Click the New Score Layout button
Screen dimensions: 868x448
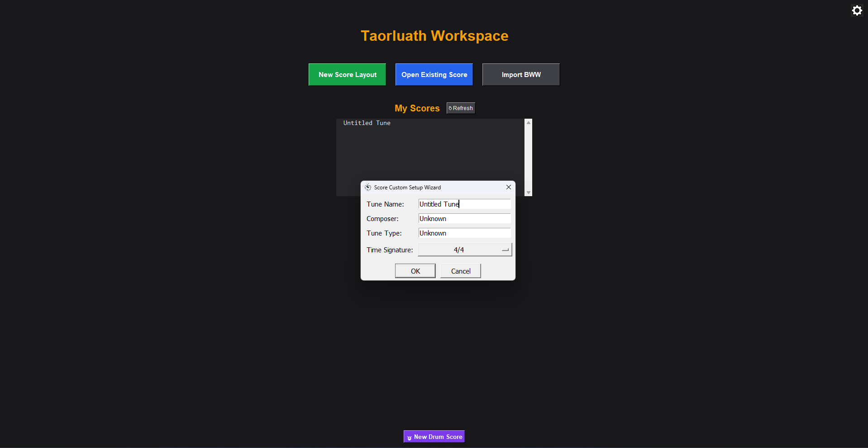click(347, 75)
